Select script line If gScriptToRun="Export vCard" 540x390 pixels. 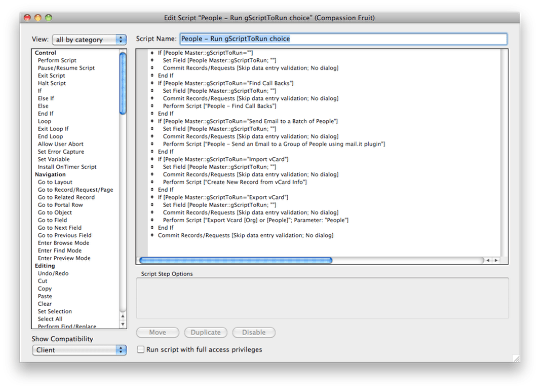tap(223, 197)
